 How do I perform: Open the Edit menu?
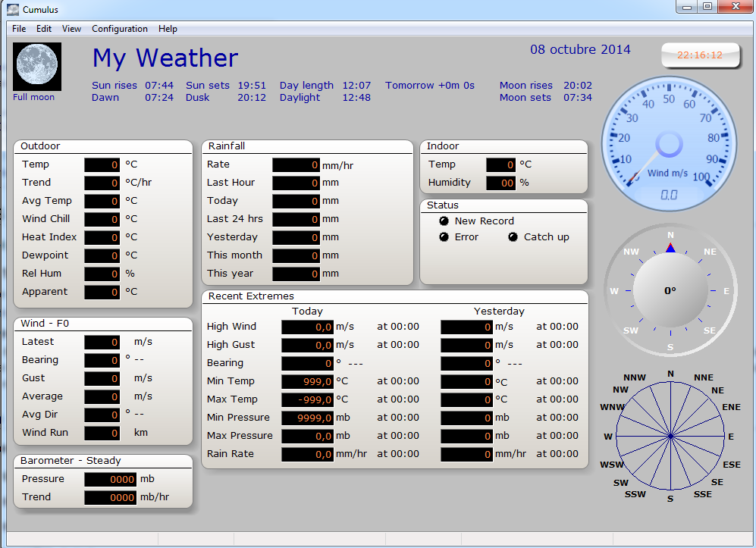[44, 29]
